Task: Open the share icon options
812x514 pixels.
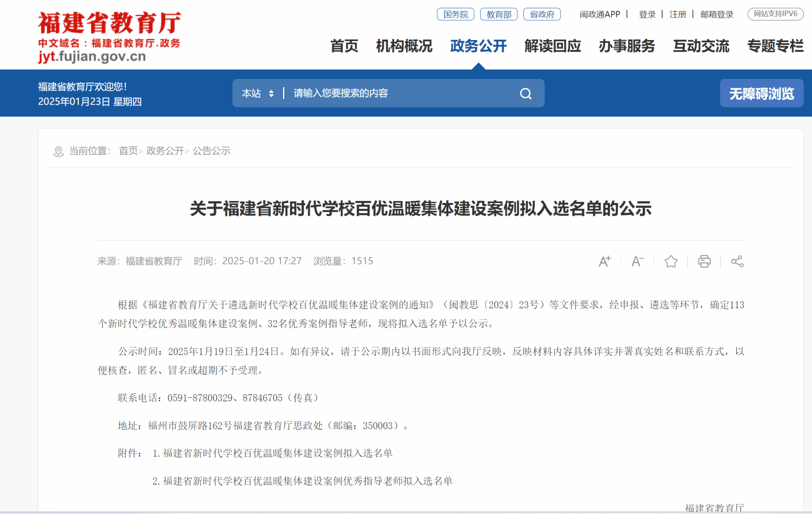Action: 737,261
